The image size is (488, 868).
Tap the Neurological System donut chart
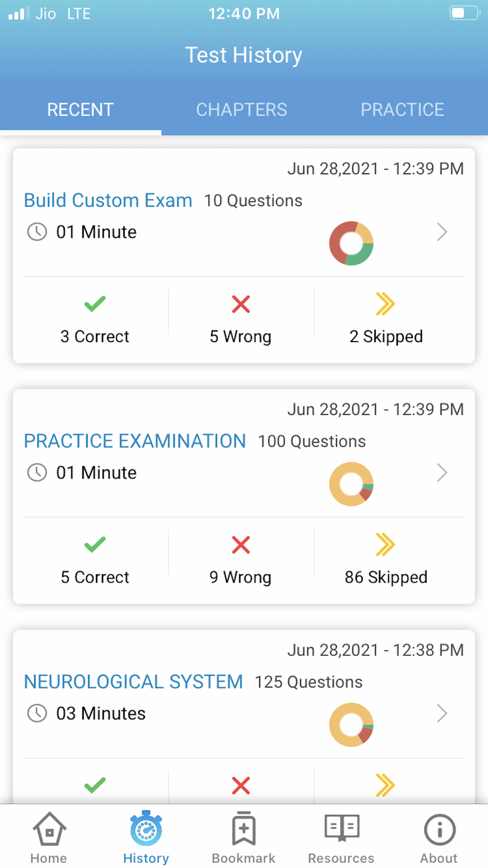click(x=351, y=724)
